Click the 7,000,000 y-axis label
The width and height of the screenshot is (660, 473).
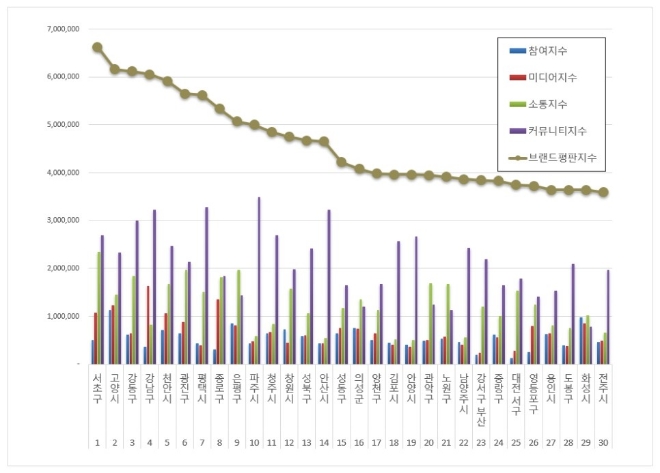(x=63, y=29)
